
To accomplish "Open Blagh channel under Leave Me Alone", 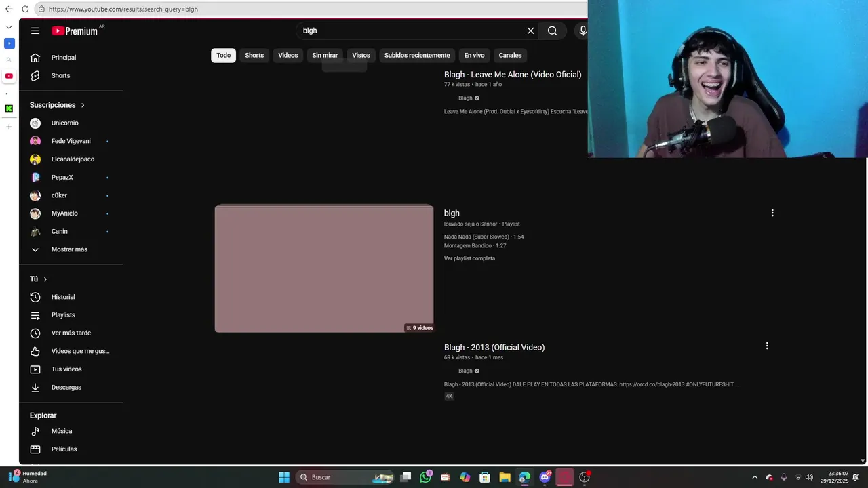I will pos(465,98).
